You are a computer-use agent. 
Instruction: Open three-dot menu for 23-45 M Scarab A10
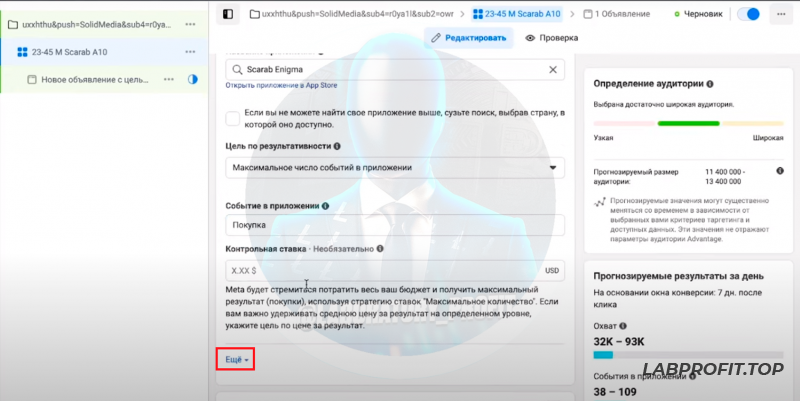(x=190, y=52)
